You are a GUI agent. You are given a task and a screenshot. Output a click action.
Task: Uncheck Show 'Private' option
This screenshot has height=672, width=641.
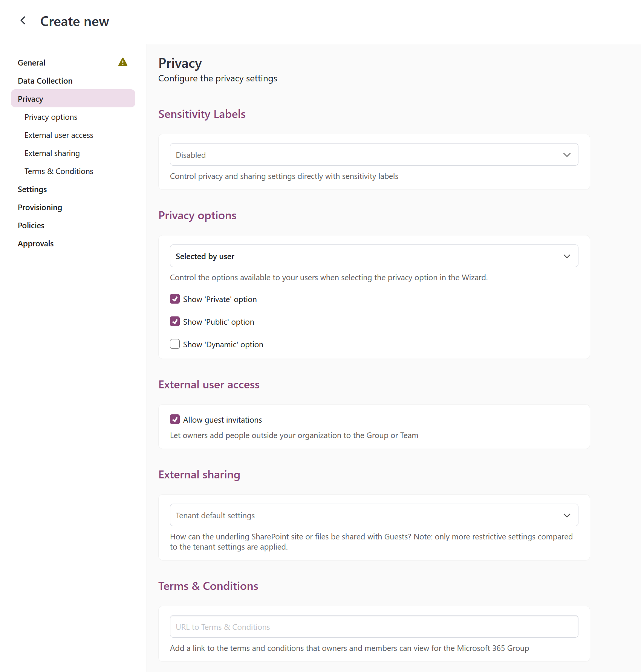click(x=174, y=299)
